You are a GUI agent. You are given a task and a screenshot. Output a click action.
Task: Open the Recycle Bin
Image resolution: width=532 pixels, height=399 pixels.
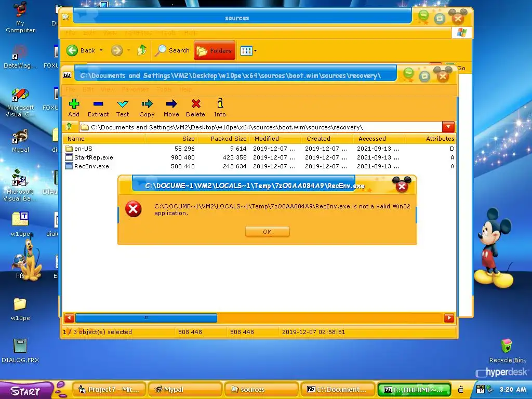pyautogui.click(x=507, y=350)
